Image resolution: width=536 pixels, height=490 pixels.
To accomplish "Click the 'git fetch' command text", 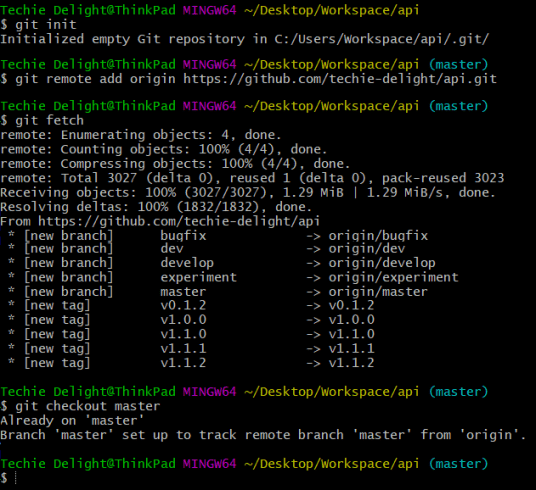I will tap(50, 120).
